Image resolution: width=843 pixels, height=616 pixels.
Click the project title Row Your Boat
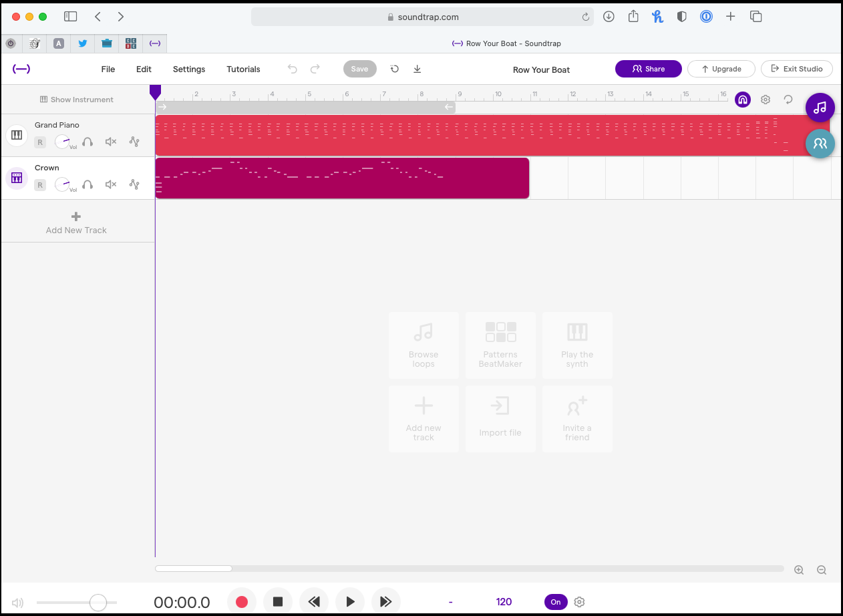pyautogui.click(x=542, y=69)
